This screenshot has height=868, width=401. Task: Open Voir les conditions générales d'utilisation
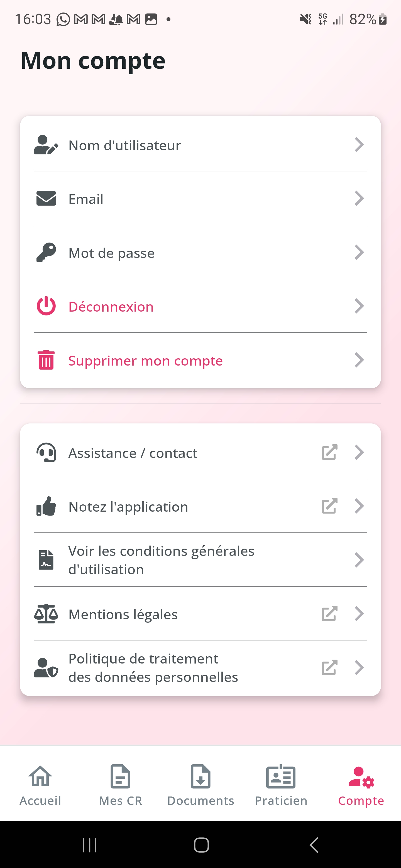(200, 560)
